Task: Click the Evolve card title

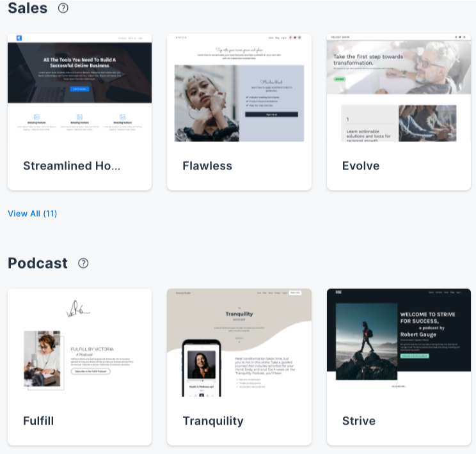Action: [361, 166]
